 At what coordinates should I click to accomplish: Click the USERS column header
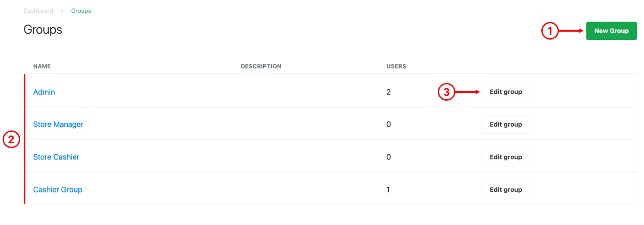tap(396, 66)
